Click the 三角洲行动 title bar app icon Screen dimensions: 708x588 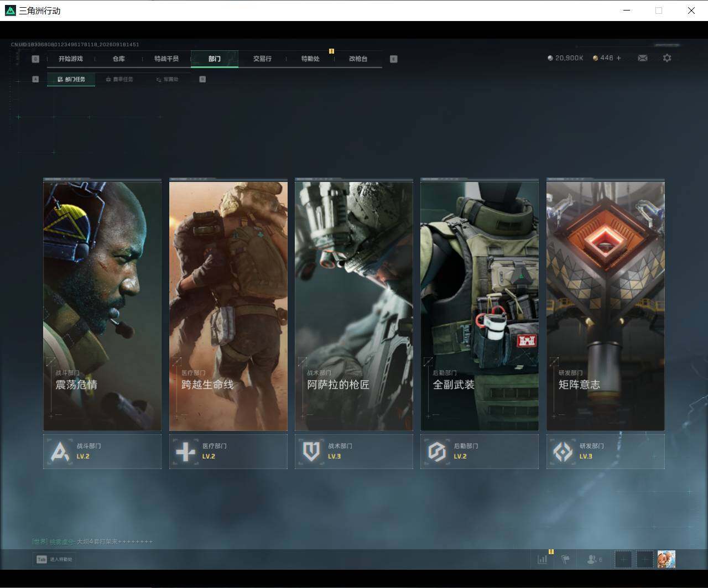(x=10, y=11)
